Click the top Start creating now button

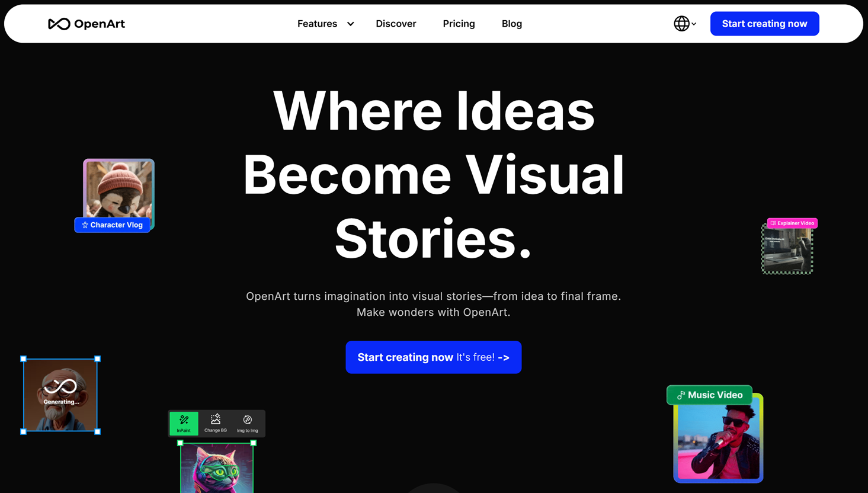tap(764, 23)
